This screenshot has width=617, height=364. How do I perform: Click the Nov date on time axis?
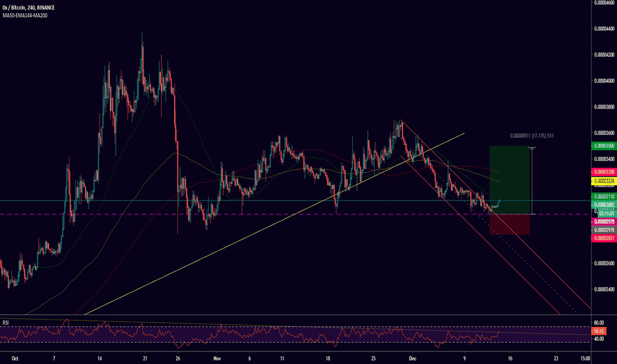click(x=217, y=359)
